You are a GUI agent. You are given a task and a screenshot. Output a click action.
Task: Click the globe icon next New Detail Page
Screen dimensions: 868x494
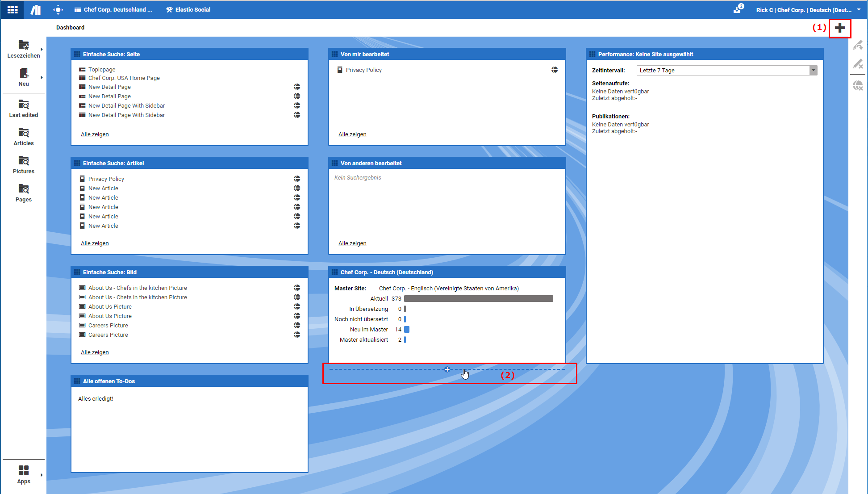296,87
